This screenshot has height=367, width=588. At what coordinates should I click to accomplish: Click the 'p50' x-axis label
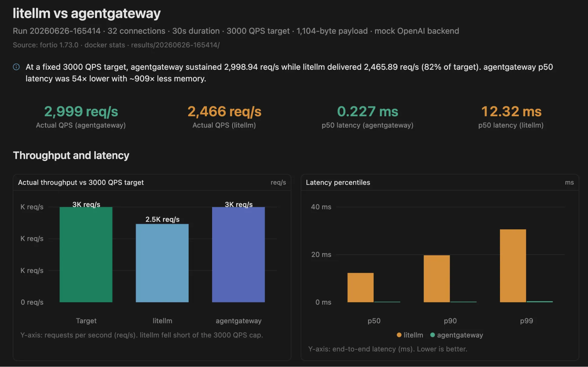pyautogui.click(x=374, y=321)
